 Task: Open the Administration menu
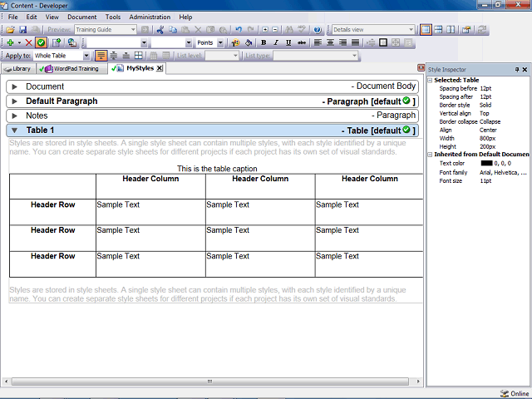click(x=150, y=17)
